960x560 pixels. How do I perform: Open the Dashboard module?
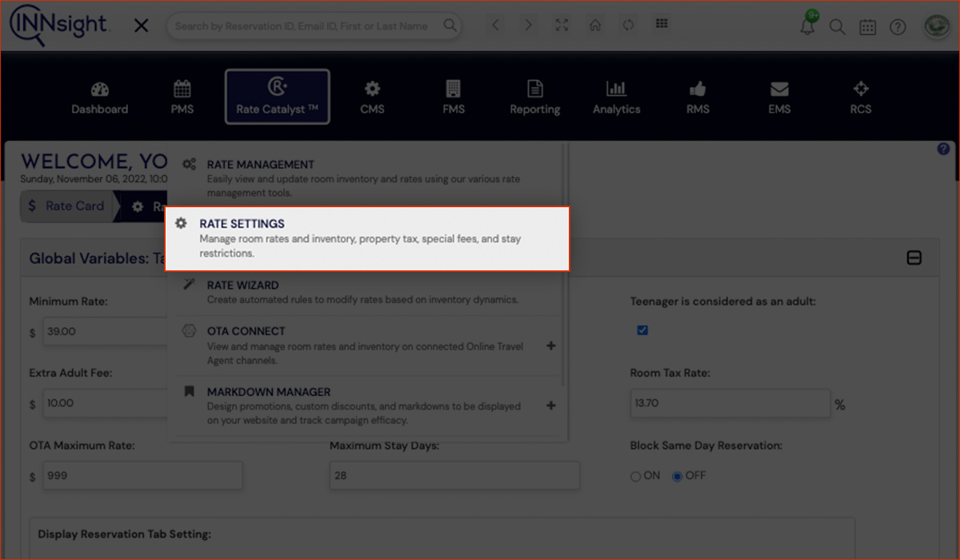[x=99, y=98]
